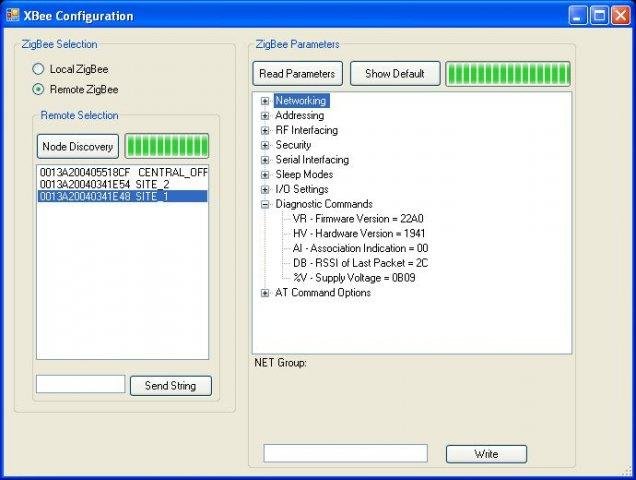Select HV - Hardware Version = 1941
This screenshot has width=636, height=480.
tap(359, 233)
